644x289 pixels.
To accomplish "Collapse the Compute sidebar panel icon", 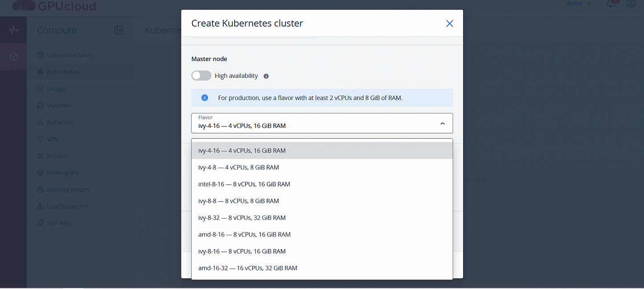I will (x=119, y=30).
